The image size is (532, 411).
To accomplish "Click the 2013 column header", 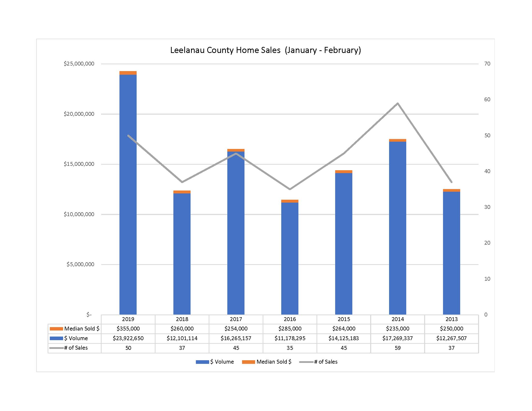I will [x=452, y=319].
